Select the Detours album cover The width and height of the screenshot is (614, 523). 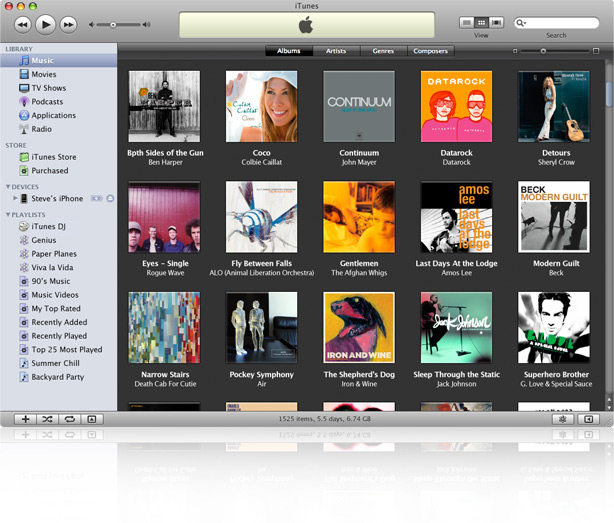(x=554, y=106)
